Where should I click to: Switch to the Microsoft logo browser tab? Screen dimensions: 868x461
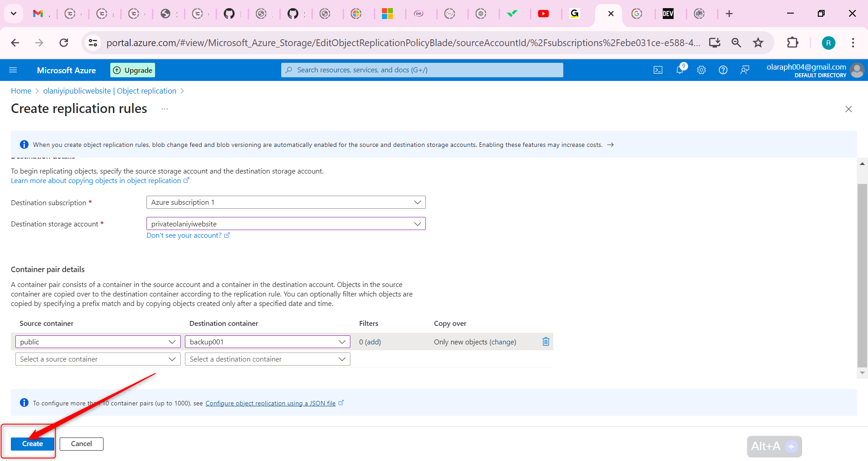point(387,14)
